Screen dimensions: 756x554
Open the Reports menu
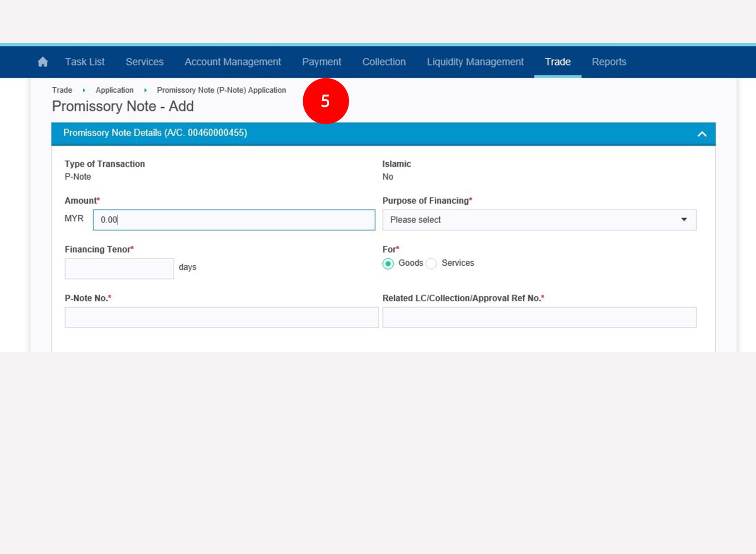tap(609, 62)
